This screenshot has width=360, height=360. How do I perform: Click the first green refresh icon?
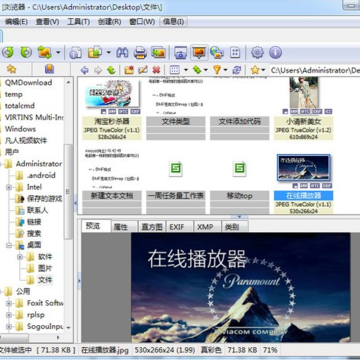click(x=8, y=52)
